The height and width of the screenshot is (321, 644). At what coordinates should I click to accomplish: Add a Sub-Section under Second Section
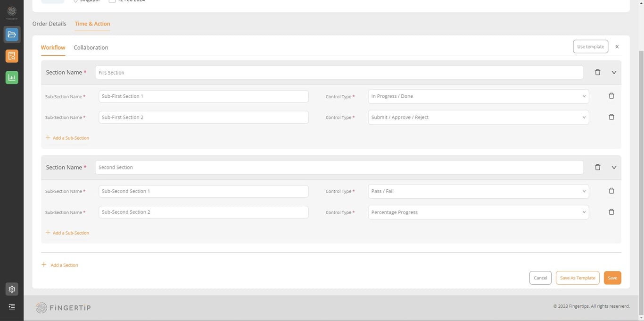click(67, 233)
